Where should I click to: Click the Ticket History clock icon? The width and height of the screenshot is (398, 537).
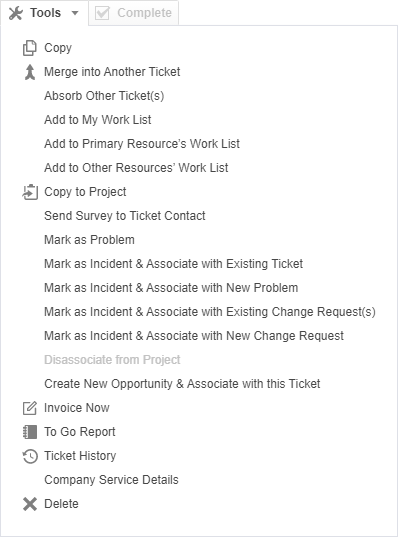click(30, 456)
